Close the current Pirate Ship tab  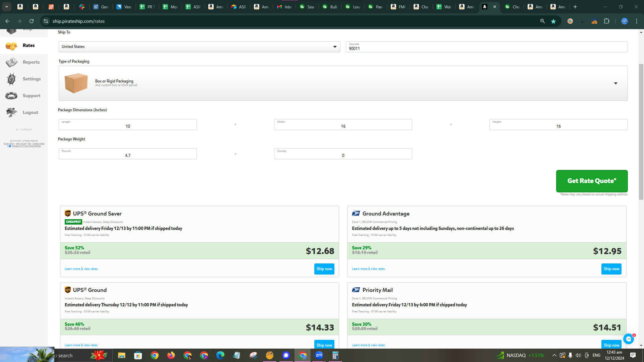(495, 7)
